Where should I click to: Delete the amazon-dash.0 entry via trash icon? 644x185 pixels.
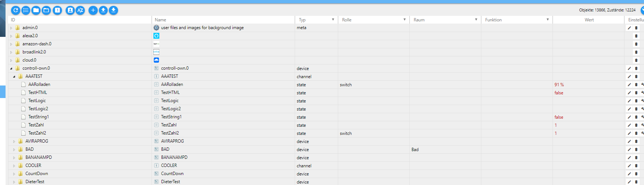click(636, 44)
